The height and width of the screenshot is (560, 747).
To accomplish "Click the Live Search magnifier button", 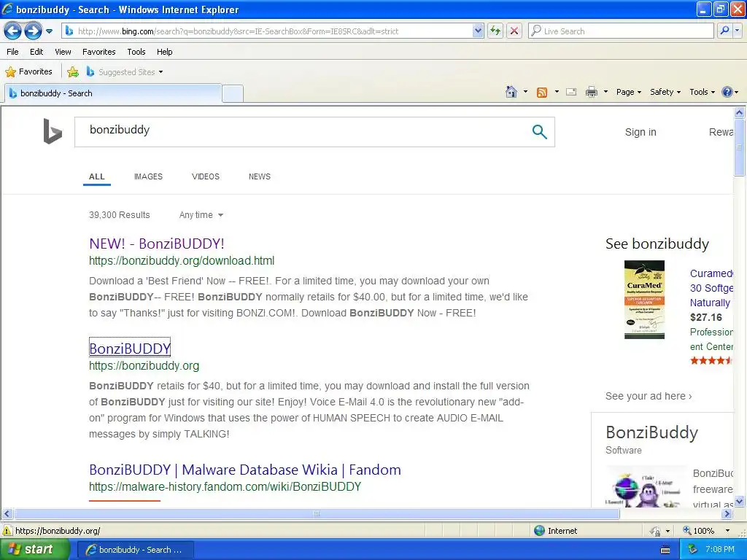I will pyautogui.click(x=724, y=31).
